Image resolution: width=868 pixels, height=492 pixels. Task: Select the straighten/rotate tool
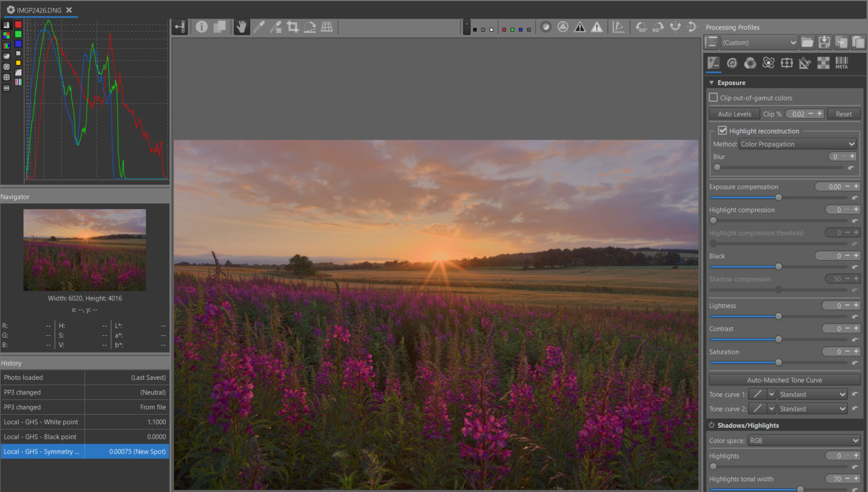pos(309,27)
